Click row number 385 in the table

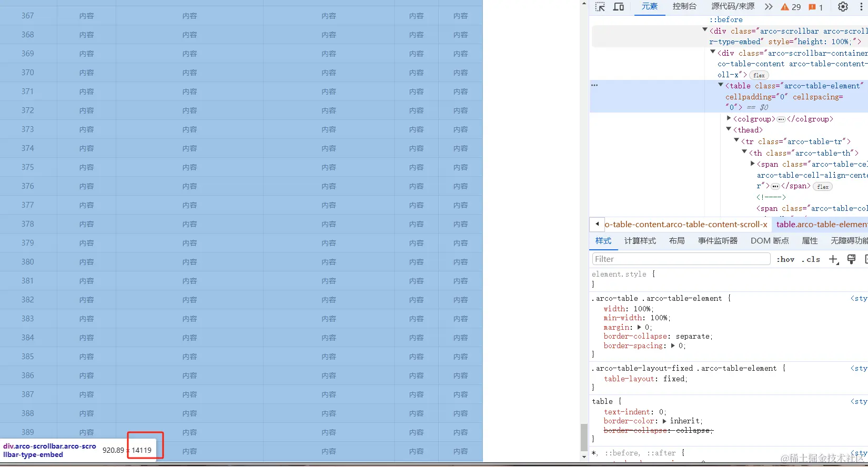28,357
